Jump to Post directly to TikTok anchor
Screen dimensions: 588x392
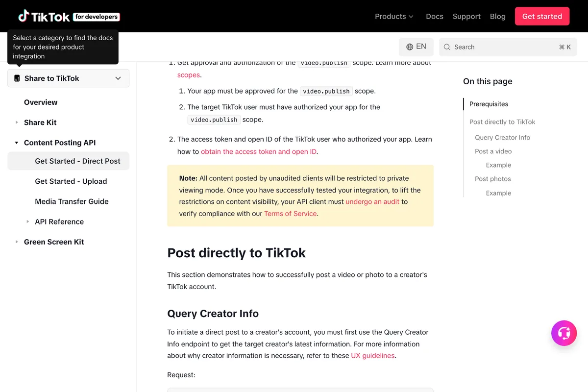coord(502,122)
